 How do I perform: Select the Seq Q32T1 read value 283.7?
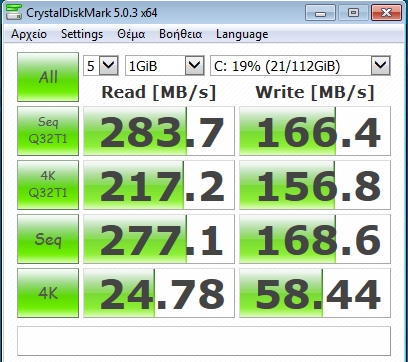coord(159,131)
